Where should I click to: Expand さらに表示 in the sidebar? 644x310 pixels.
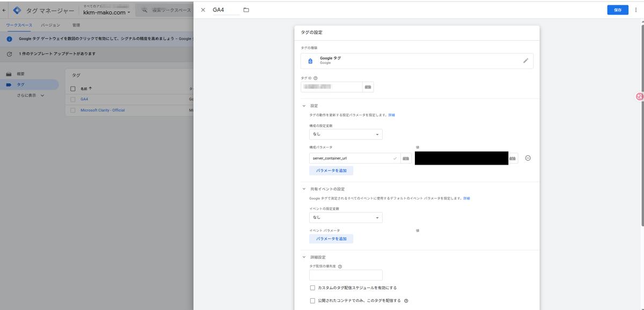[x=31, y=95]
